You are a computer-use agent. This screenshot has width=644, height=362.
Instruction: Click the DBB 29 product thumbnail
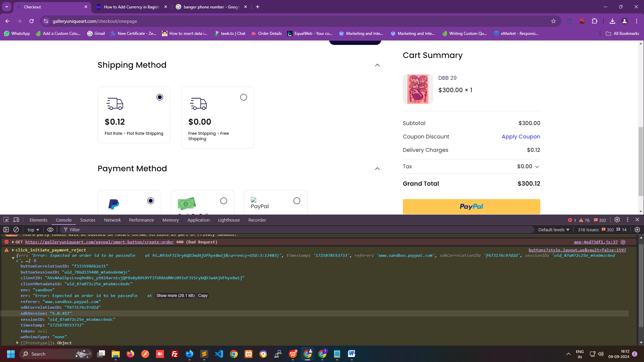418,89
